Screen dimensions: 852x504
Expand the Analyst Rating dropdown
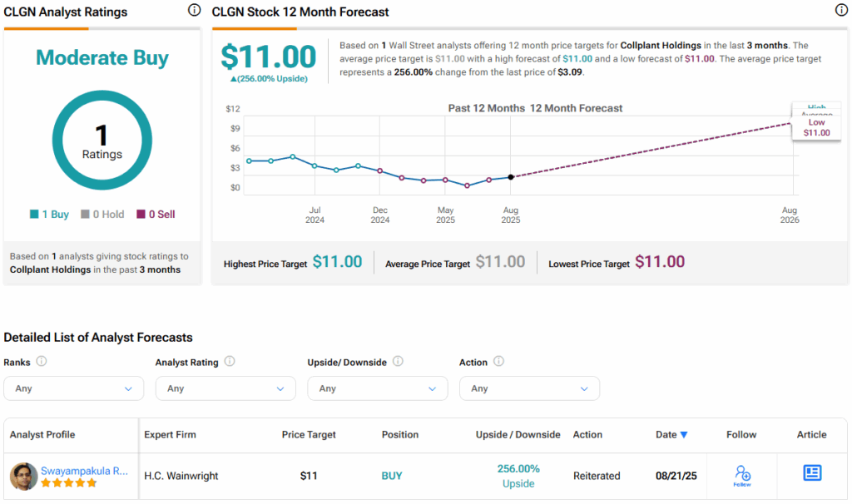tap(225, 388)
